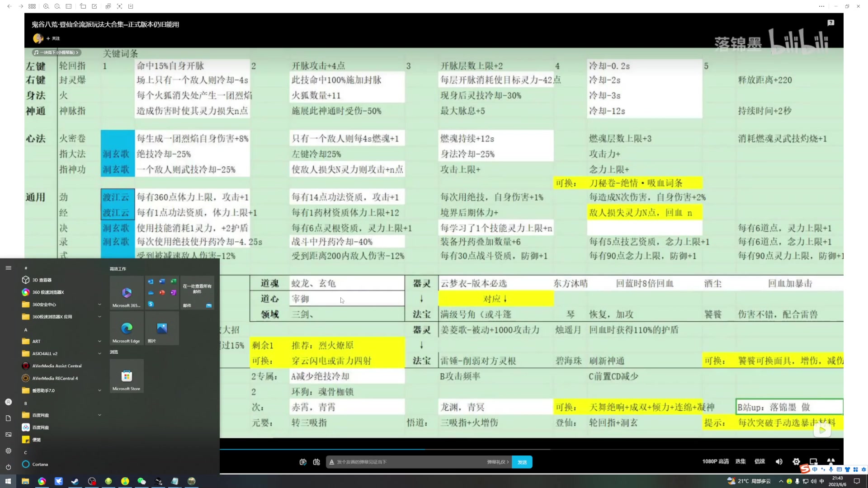Open File Explorer from the taskbar
The image size is (868, 488).
(x=25, y=481)
